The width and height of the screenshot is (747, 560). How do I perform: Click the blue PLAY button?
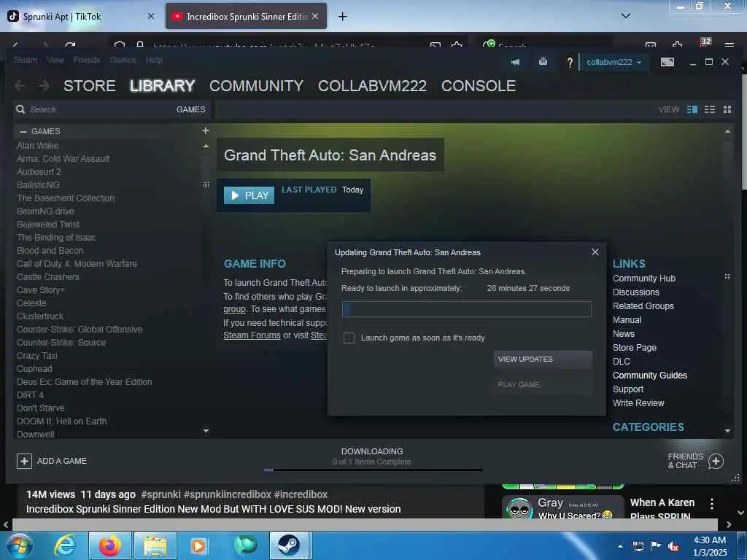pos(249,195)
